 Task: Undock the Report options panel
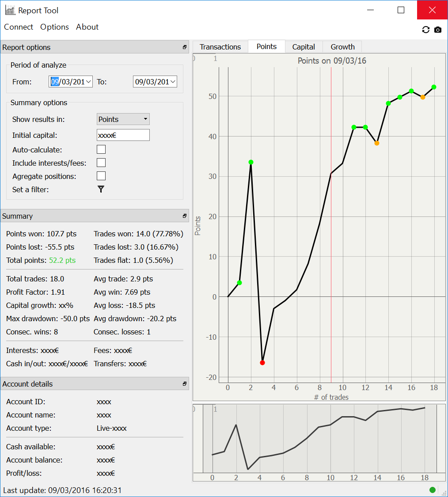[185, 47]
